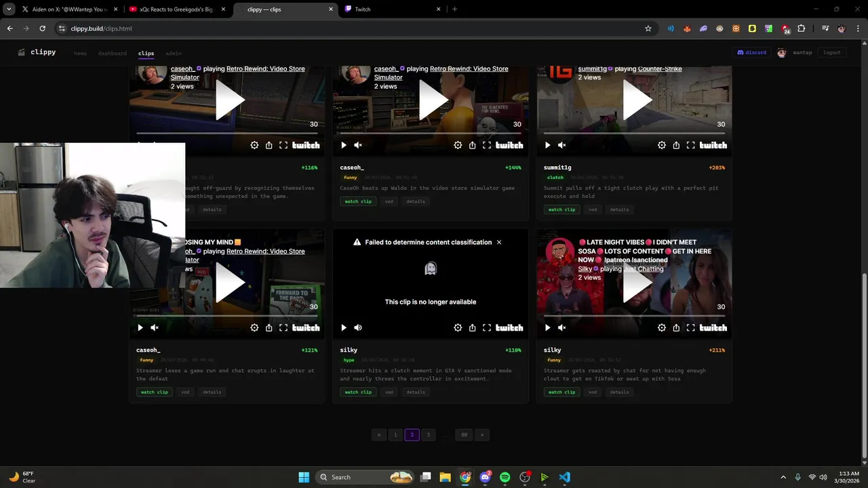Click the Twitch logo on the unavailable clip player
The height and width of the screenshot is (488, 868).
point(509,327)
